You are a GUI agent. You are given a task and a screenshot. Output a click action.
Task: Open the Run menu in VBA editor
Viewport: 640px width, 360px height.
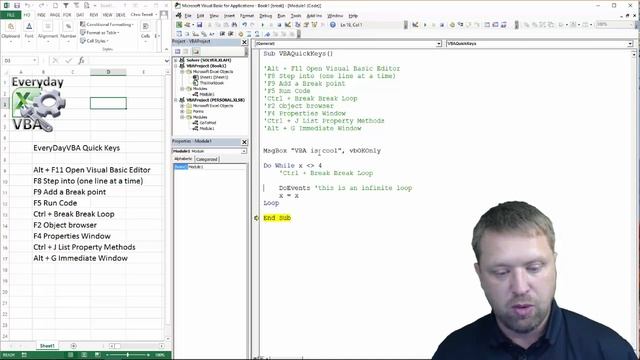[281, 16]
